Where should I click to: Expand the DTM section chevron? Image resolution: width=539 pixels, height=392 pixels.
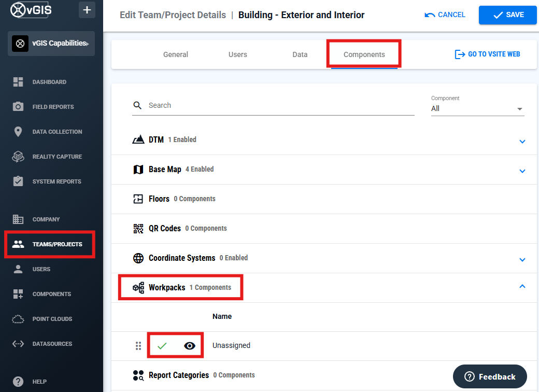[522, 142]
